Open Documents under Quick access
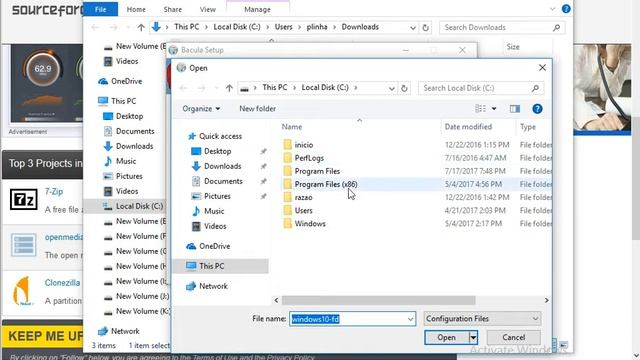 tap(223, 181)
